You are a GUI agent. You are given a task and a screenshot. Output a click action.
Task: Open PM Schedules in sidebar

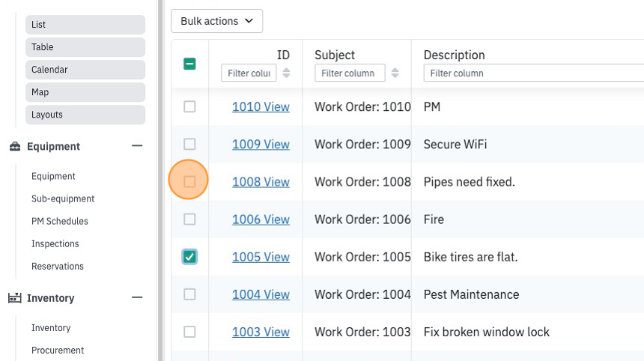click(x=60, y=222)
